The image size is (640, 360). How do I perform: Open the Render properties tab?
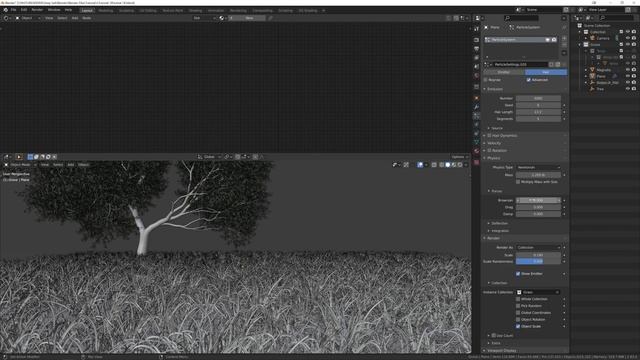tap(476, 40)
